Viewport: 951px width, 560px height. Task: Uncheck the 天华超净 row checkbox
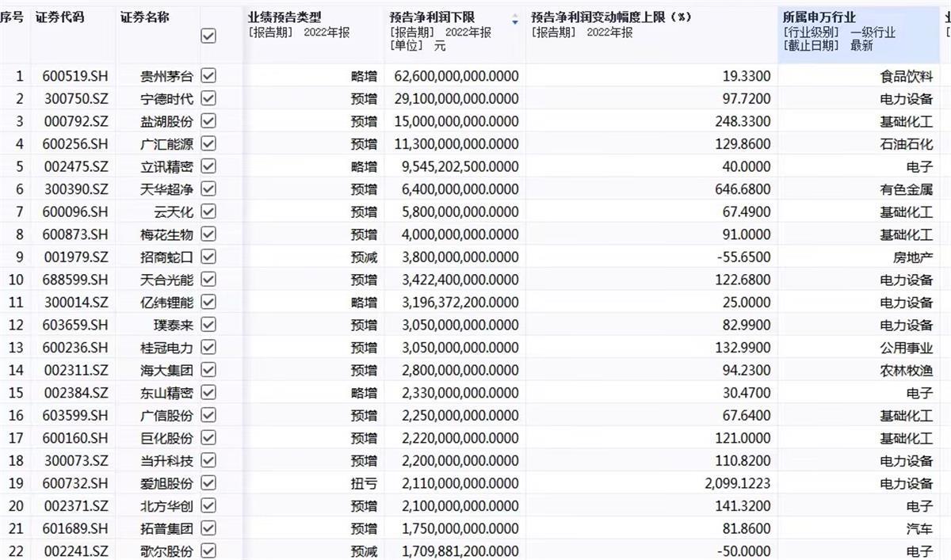209,189
